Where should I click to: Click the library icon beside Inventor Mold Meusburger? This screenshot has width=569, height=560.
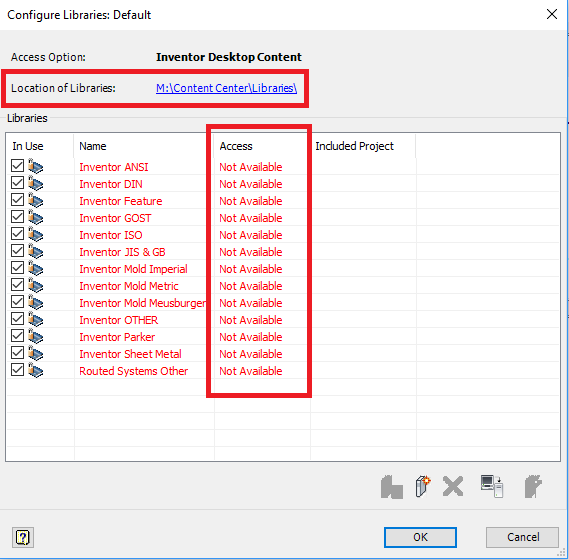pos(36,302)
